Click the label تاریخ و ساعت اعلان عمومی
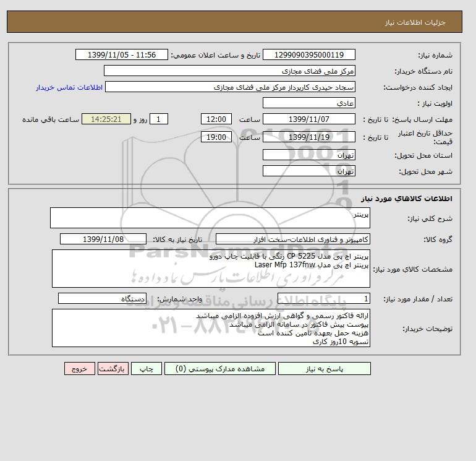Image resolution: width=476 pixels, height=461 pixels. pyautogui.click(x=216, y=55)
